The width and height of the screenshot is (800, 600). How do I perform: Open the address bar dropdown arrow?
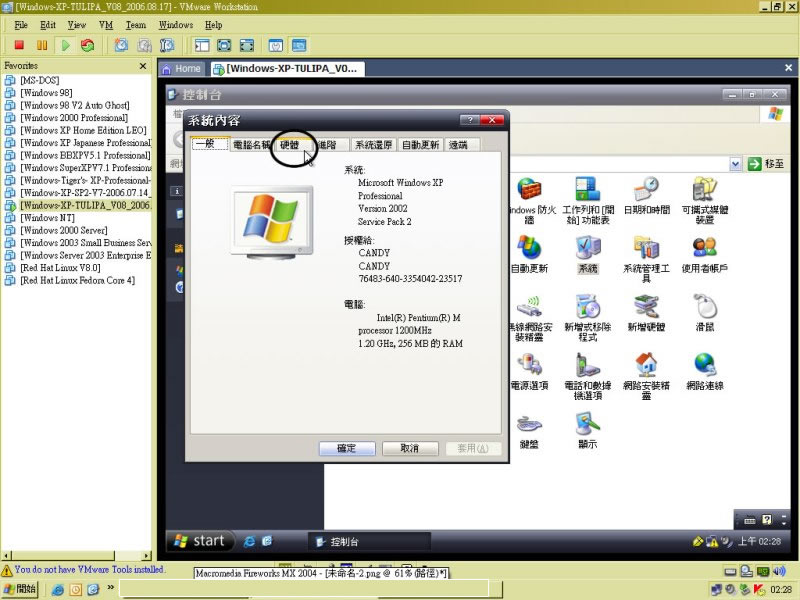(735, 164)
